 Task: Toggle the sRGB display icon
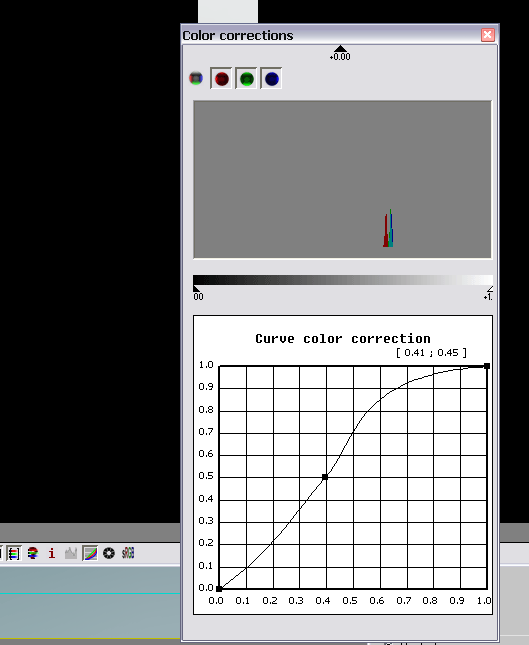[128, 553]
